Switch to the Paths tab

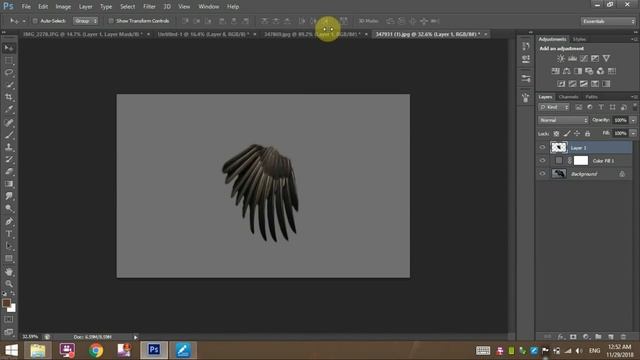[591, 97]
